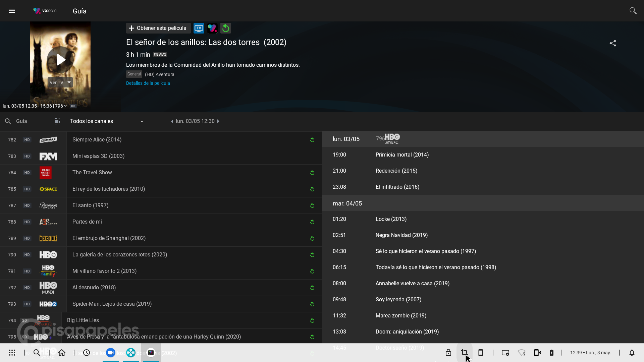Click the channel list view icon

coord(57,121)
